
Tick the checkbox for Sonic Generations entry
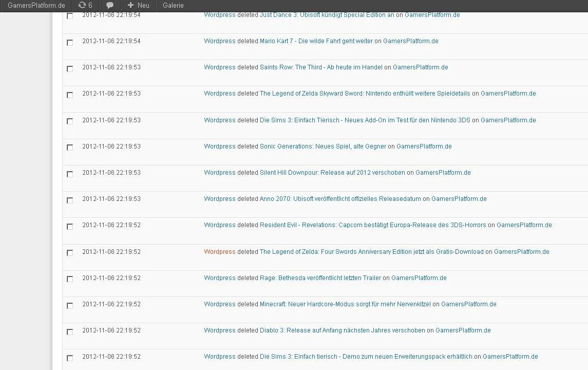[70, 147]
